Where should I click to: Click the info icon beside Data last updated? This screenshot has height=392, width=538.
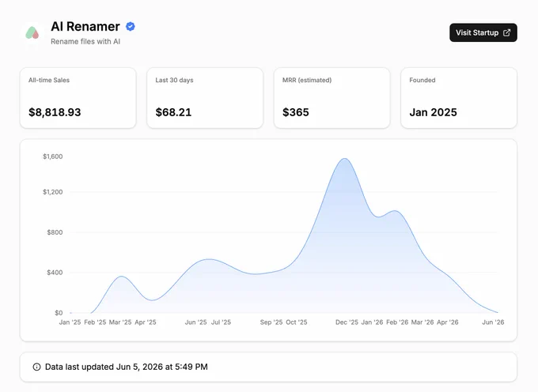(x=36, y=367)
